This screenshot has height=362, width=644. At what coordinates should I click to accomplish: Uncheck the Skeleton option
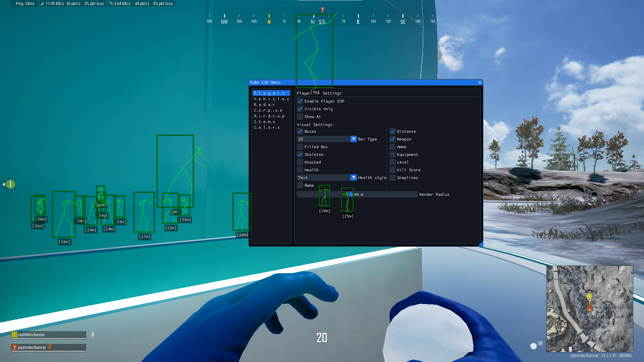pos(300,155)
